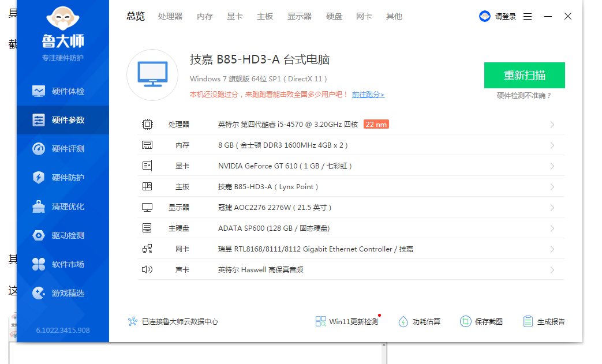Click the Win11更新检测 label
The width and height of the screenshot is (602, 364).
click(354, 321)
